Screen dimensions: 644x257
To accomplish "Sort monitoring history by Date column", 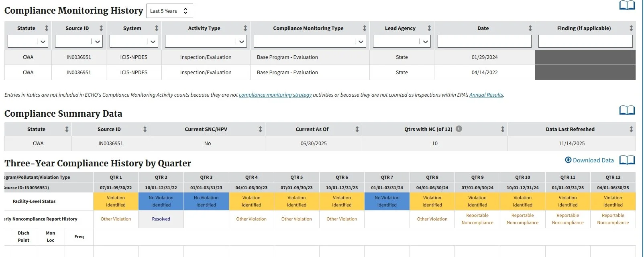I will 530,28.
